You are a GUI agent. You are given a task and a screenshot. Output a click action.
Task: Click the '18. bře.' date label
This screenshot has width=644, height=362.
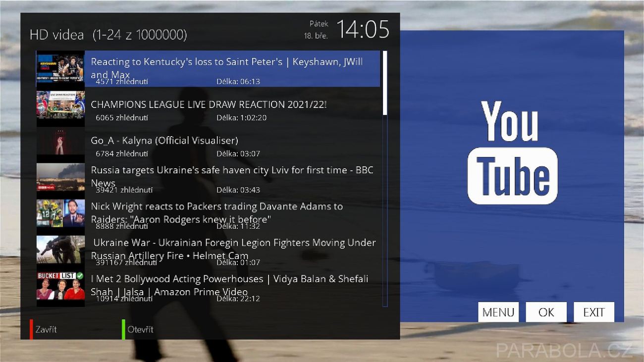[316, 36]
